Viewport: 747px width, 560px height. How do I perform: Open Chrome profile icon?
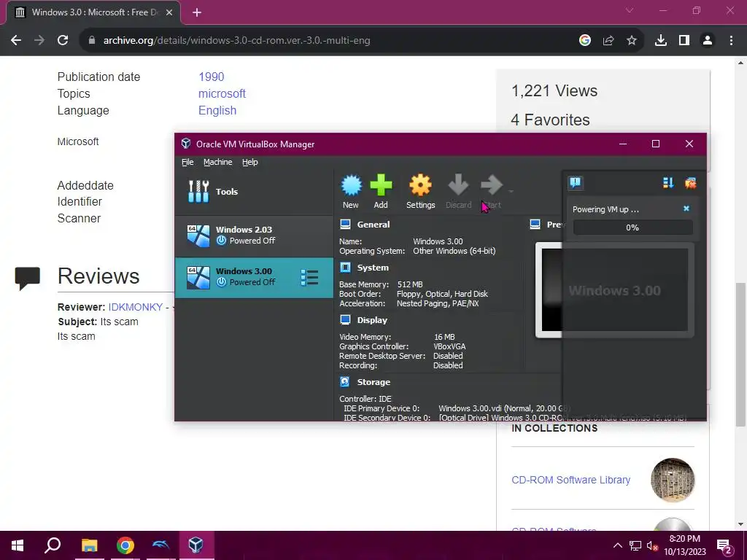pos(708,41)
